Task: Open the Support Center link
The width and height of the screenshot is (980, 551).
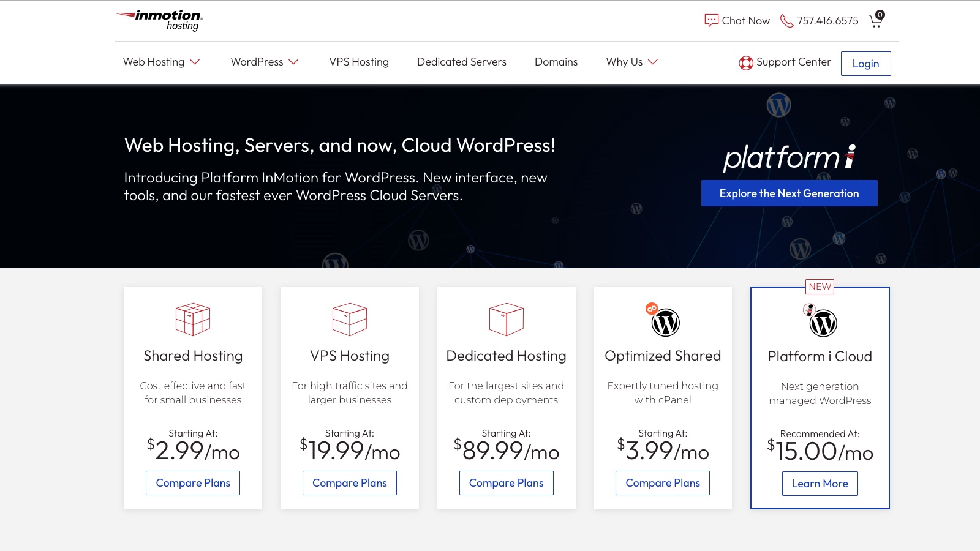Action: [794, 62]
